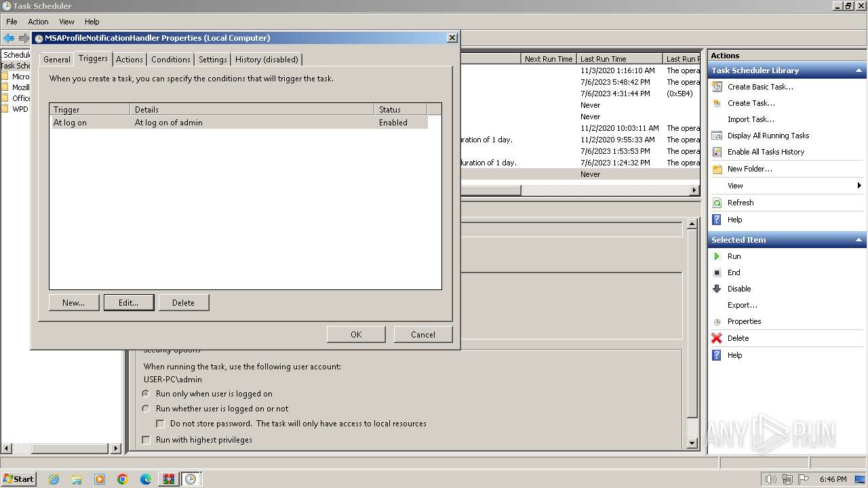Click the red Delete icon
The width and height of the screenshot is (868, 488).
(717, 338)
